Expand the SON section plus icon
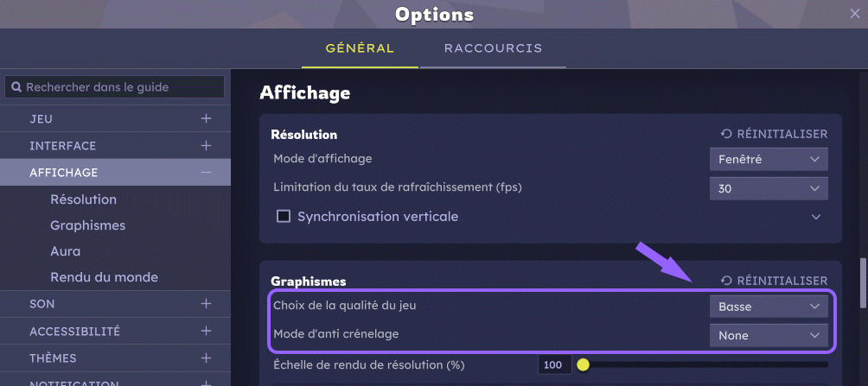This screenshot has width=868, height=386. pos(206,304)
